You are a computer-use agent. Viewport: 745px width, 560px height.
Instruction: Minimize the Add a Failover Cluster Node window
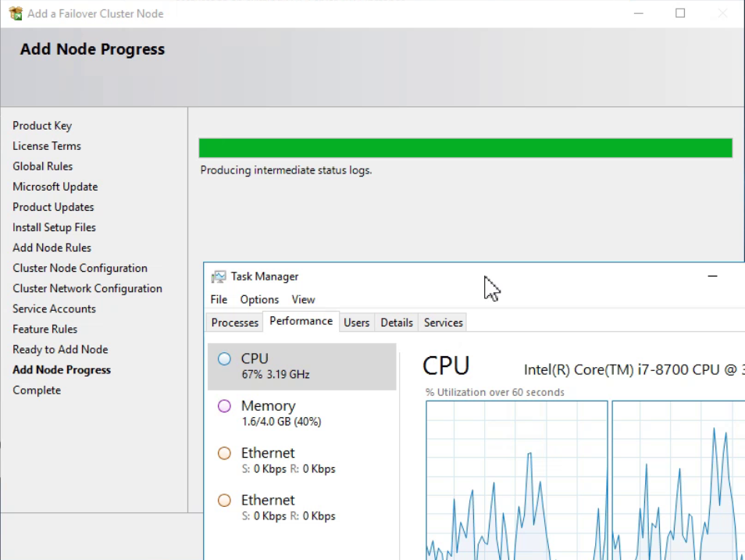pos(639,13)
